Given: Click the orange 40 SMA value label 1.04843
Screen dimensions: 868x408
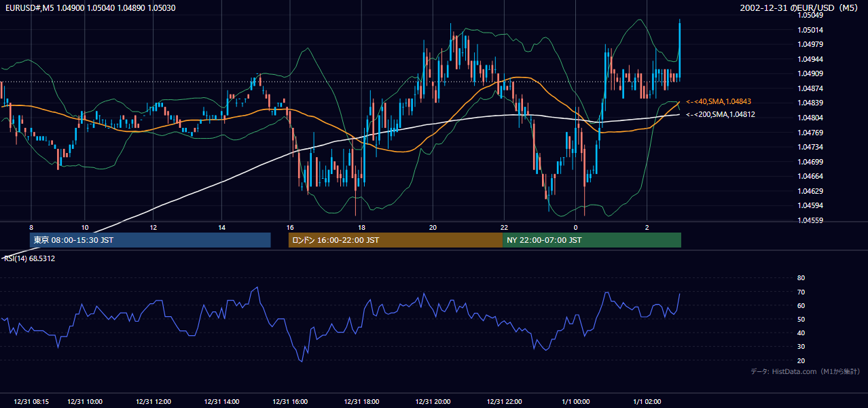Looking at the screenshot, I should (719, 101).
